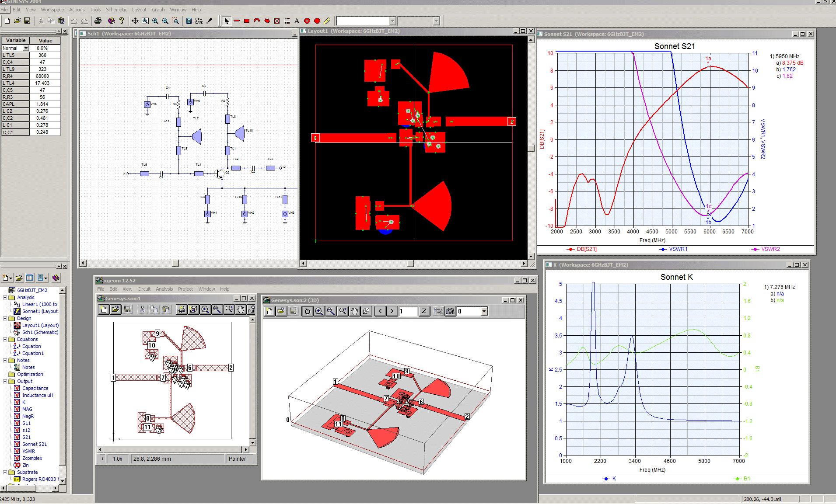Screen dimensions: 836x504
Task: Click the Print icon in main toolbar
Action: pos(98,21)
